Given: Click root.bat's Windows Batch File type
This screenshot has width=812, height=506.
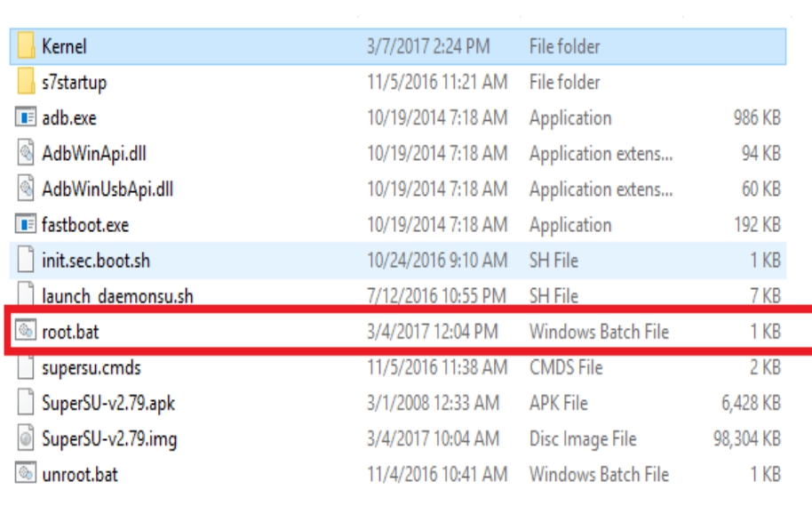Looking at the screenshot, I should coord(598,332).
